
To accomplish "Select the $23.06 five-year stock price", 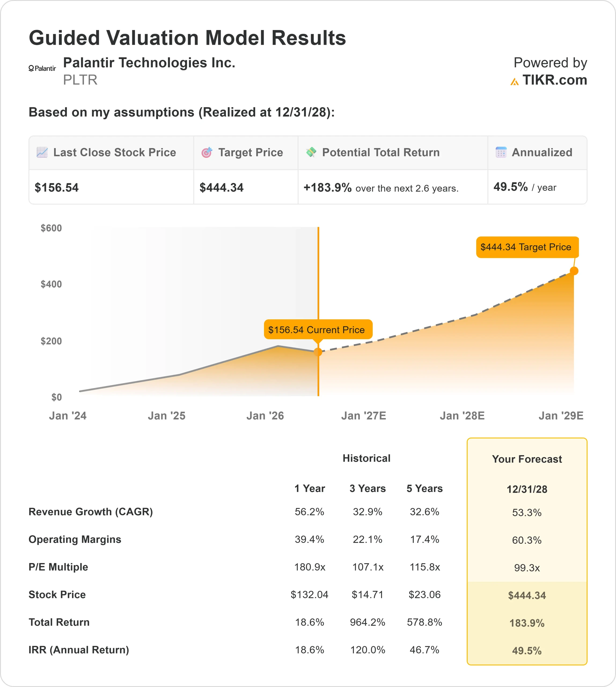I will 424,595.
